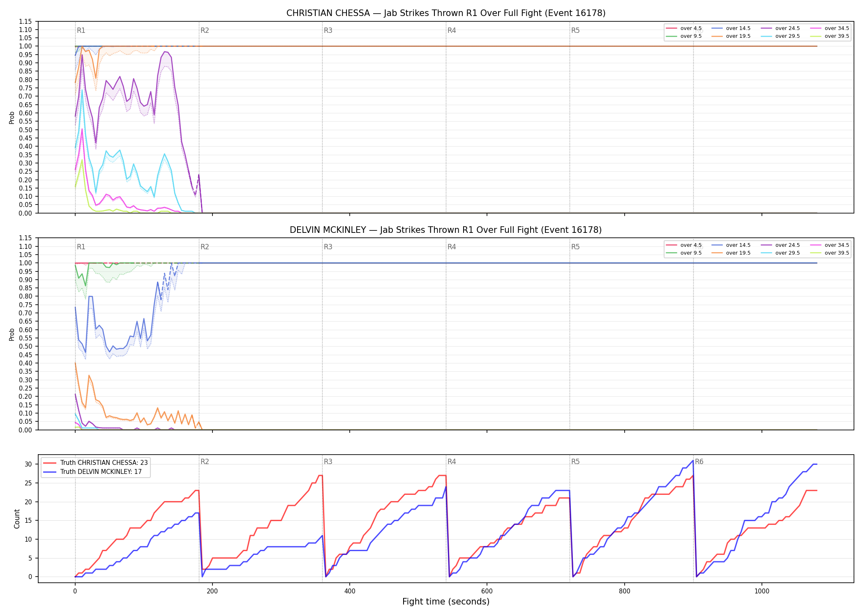Click 'Prob' y-axis label of McKinley chart

12,334
